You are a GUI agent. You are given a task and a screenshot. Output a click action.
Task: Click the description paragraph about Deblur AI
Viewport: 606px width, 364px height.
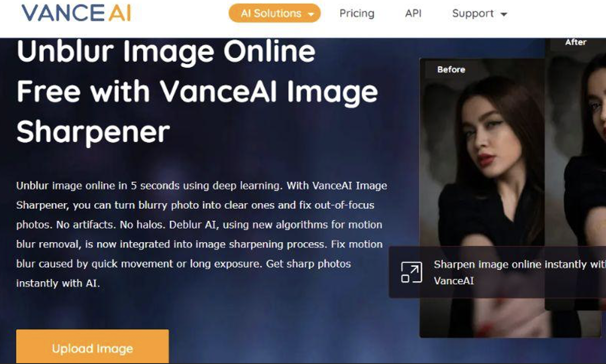[x=202, y=234]
